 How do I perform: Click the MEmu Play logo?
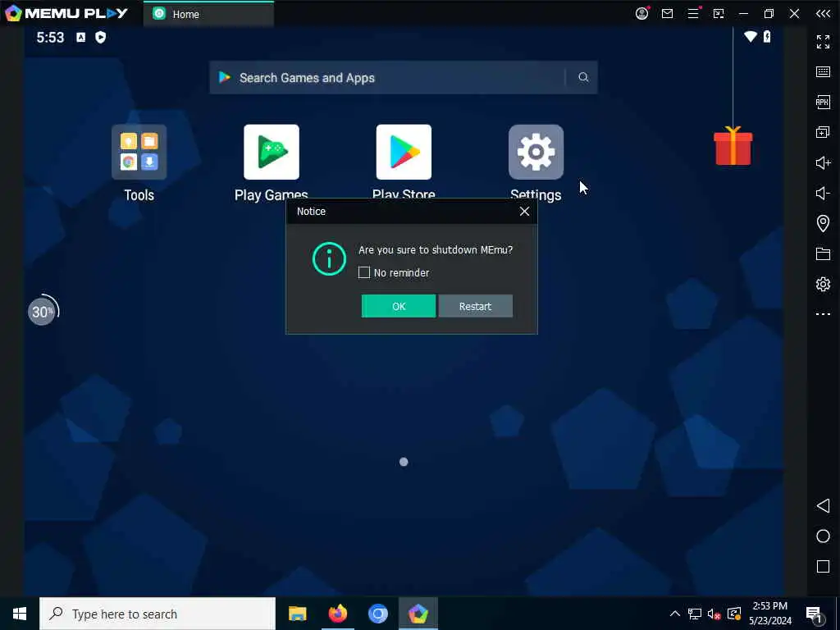click(x=67, y=13)
